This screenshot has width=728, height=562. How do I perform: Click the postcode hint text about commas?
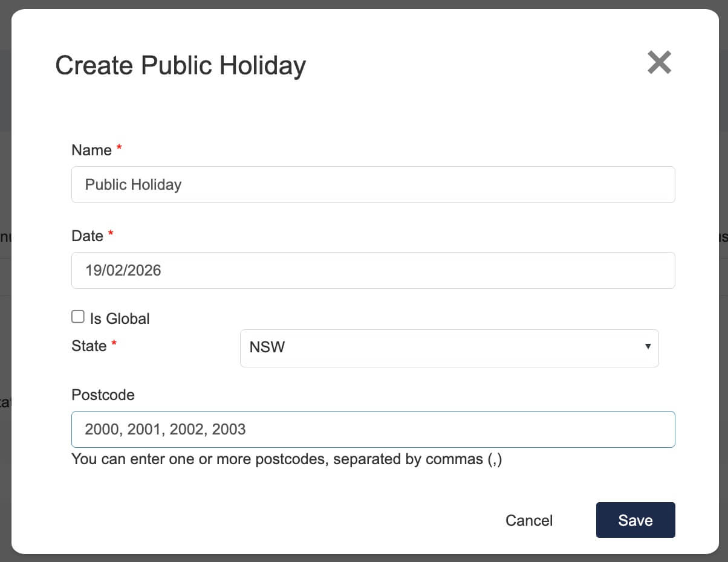(287, 459)
